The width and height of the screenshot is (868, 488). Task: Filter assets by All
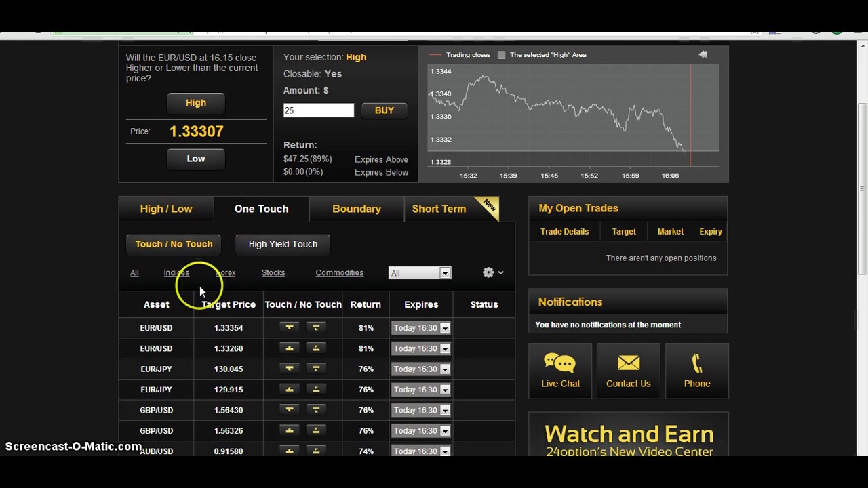tap(134, 273)
